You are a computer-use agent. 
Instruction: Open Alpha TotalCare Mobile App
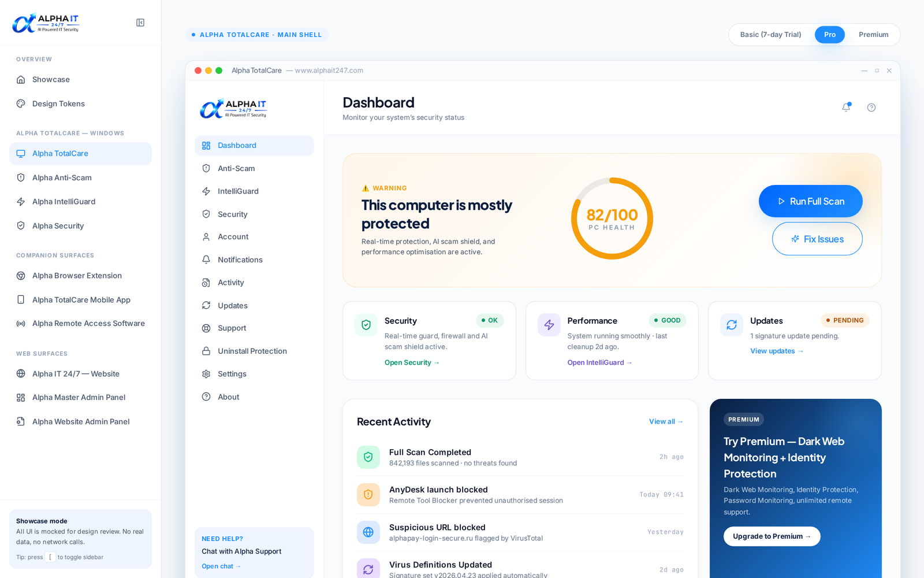[80, 300]
